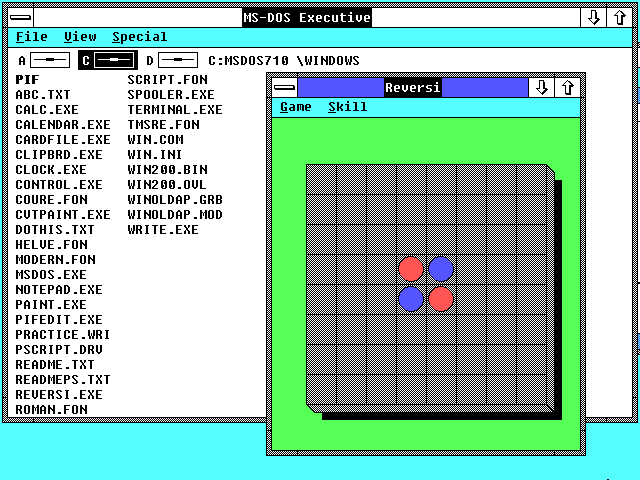Select CARDFILE.EXE in file list

pos(63,140)
